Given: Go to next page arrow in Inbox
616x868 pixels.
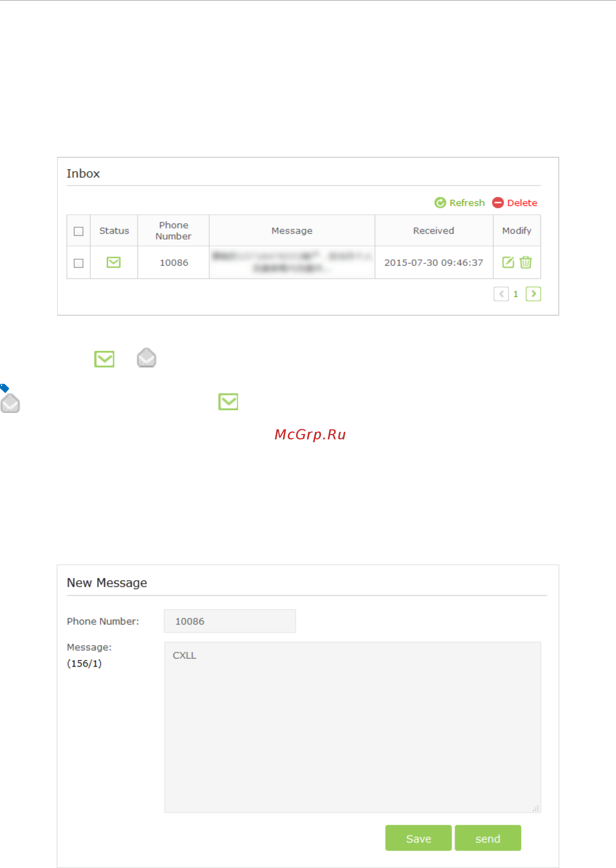Looking at the screenshot, I should 533,294.
